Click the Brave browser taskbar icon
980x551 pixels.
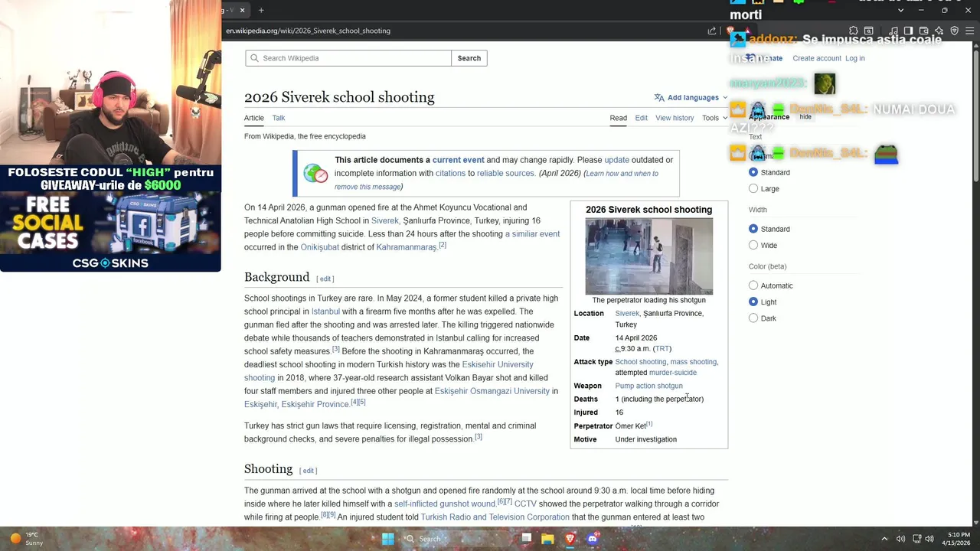[x=570, y=539]
